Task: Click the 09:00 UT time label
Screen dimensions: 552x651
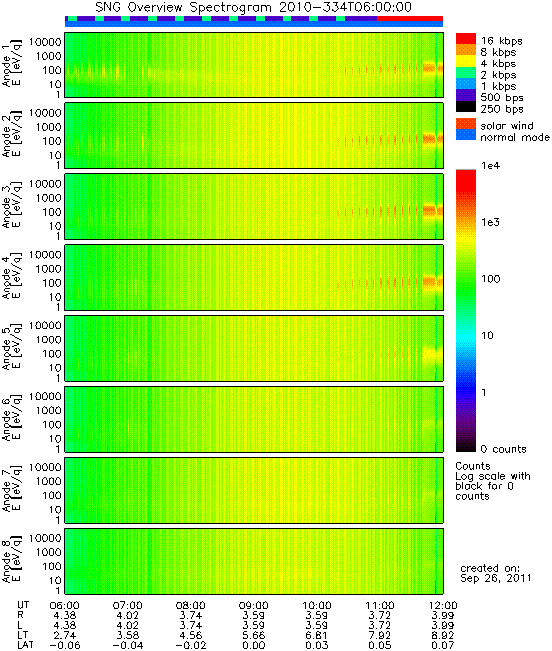Action: coord(254,605)
